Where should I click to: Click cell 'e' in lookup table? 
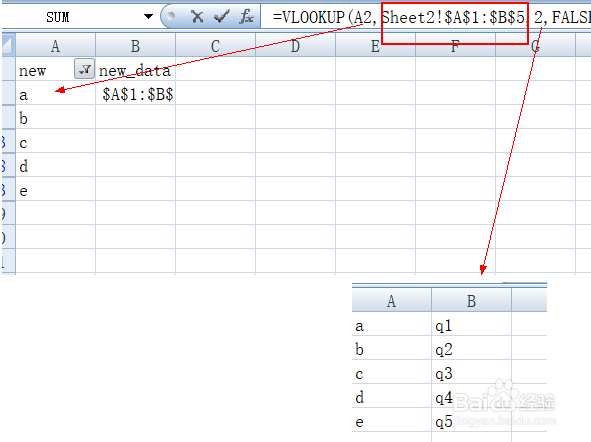pos(391,421)
